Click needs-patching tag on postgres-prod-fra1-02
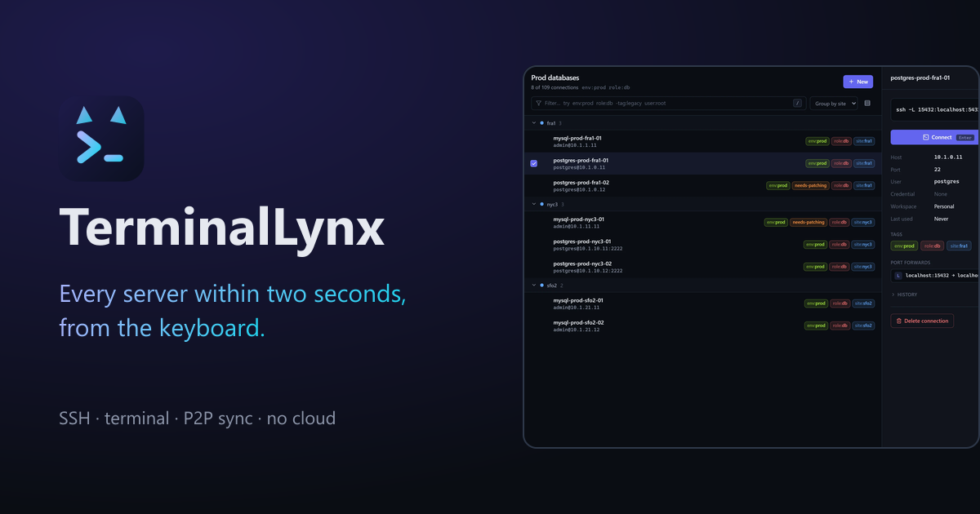Image resolution: width=980 pixels, height=514 pixels. [x=809, y=185]
